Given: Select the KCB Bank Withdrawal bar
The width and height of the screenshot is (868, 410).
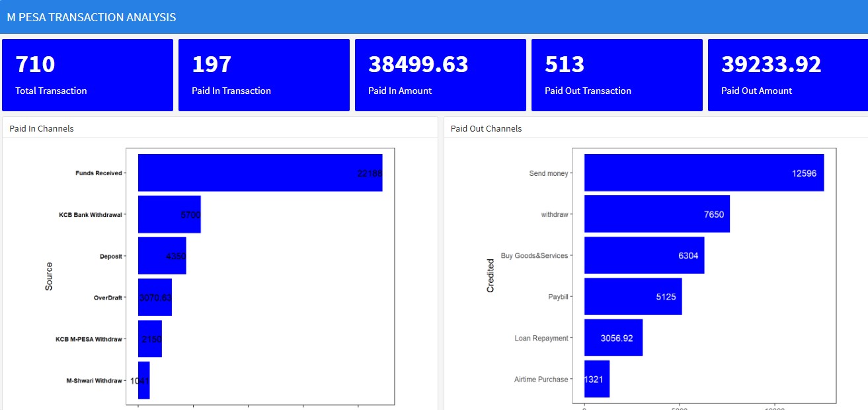Looking at the screenshot, I should point(169,214).
